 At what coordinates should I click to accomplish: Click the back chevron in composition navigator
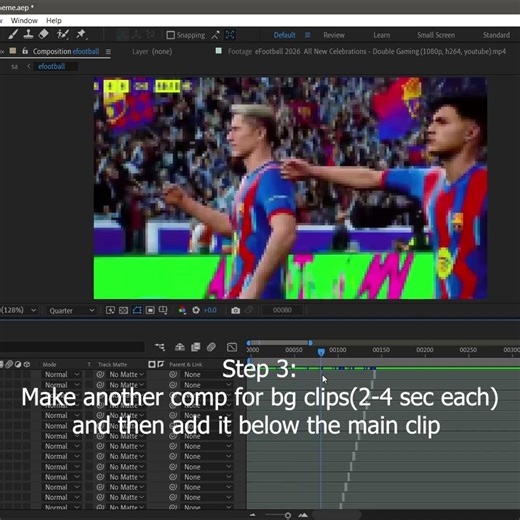pos(29,66)
